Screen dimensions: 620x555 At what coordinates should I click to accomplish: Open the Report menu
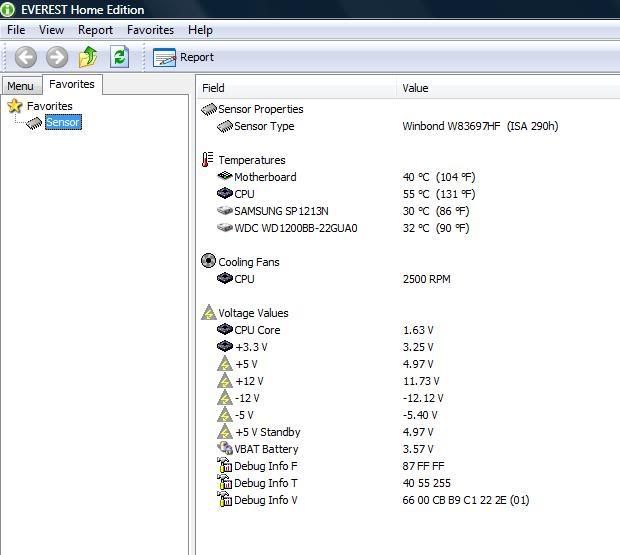point(95,30)
